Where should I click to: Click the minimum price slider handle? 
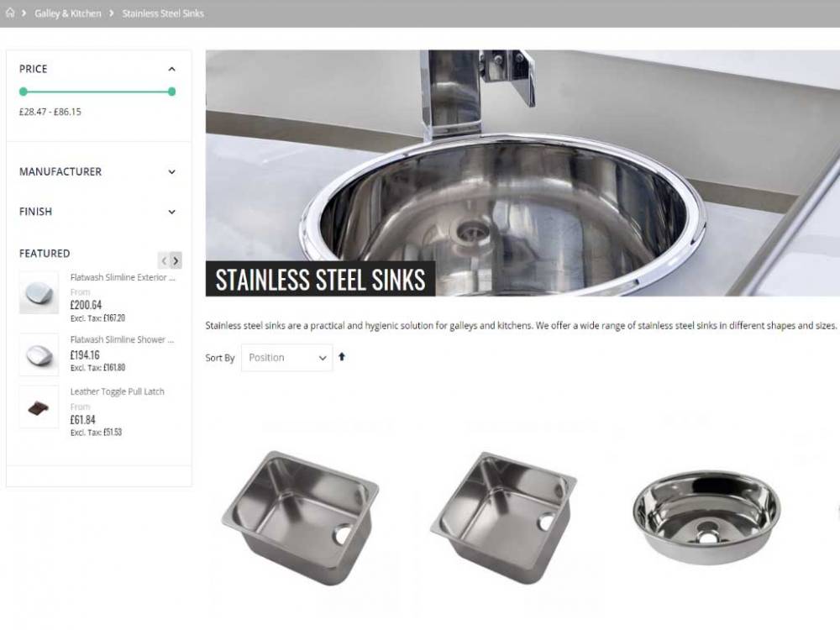tap(23, 92)
